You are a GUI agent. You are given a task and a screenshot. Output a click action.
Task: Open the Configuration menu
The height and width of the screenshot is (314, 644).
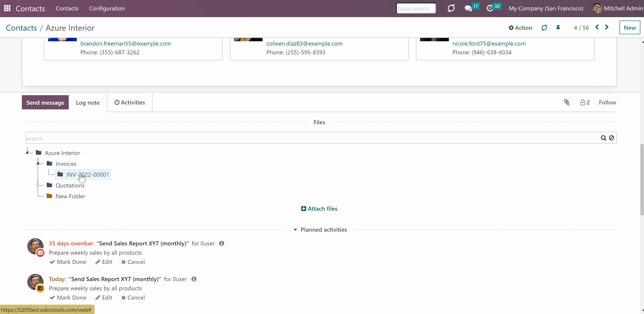(107, 8)
